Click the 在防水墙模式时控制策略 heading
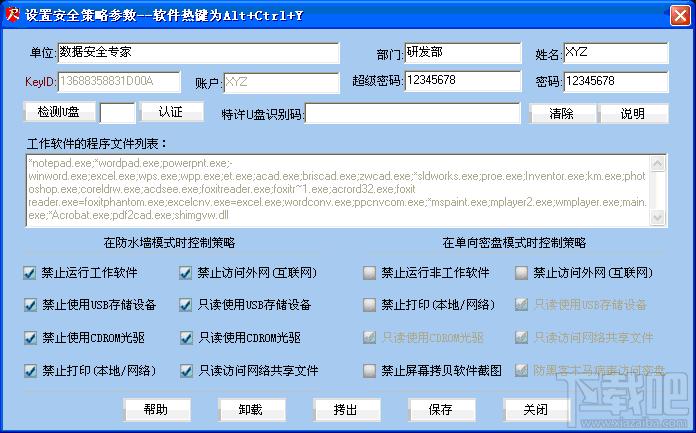This screenshot has width=696, height=433. pos(169,243)
